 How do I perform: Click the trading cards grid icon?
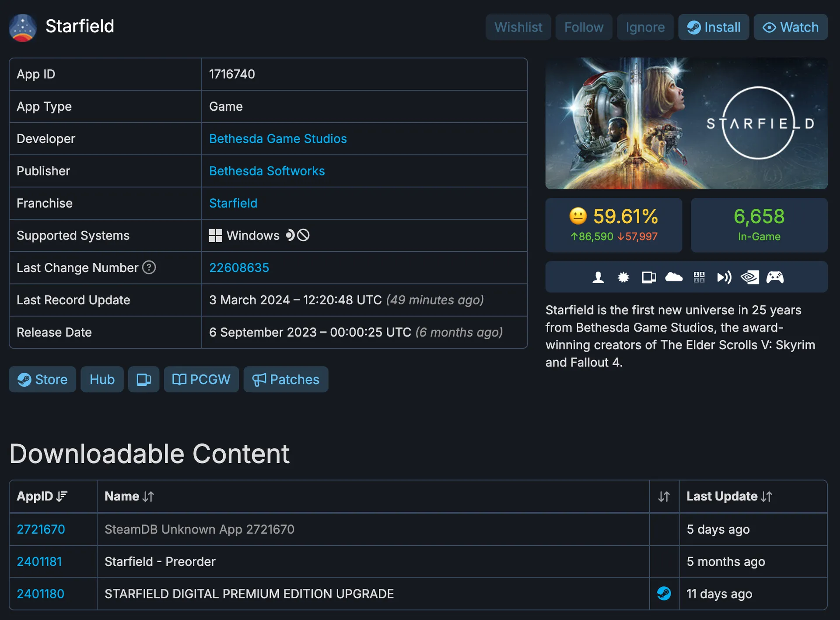click(699, 277)
